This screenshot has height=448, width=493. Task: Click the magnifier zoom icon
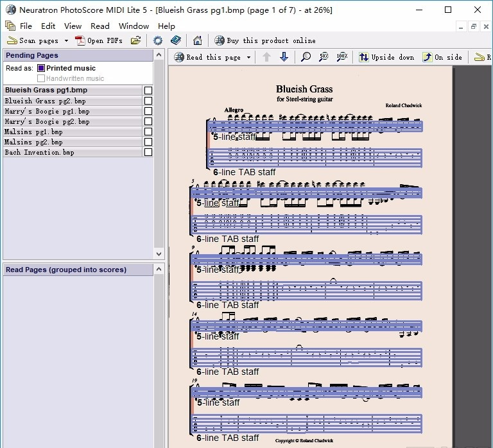click(306, 57)
